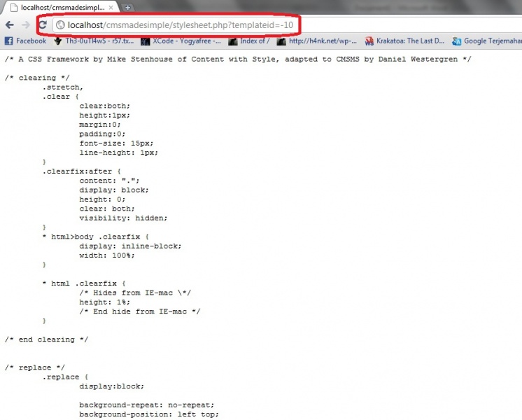Click the 'padding:0;' line
The width and height of the screenshot is (522, 420).
tap(102, 134)
